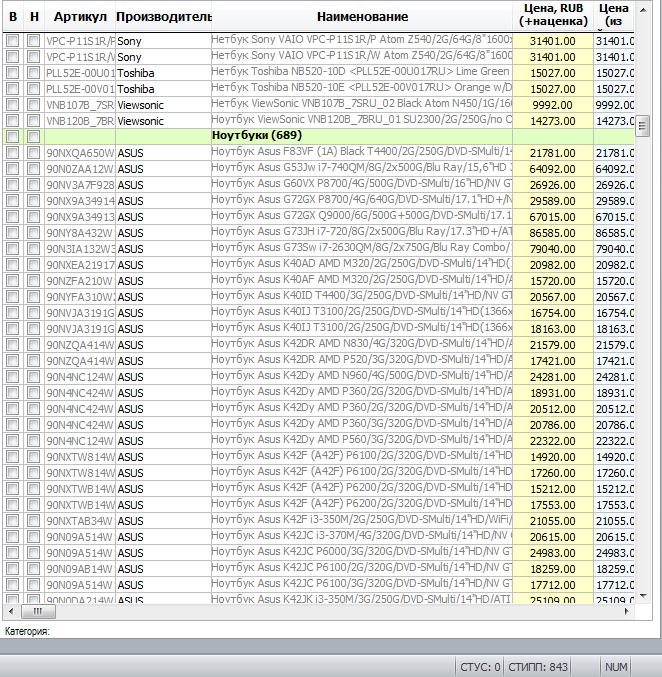Click the partially visible Цена (из column header

[x=614, y=16]
